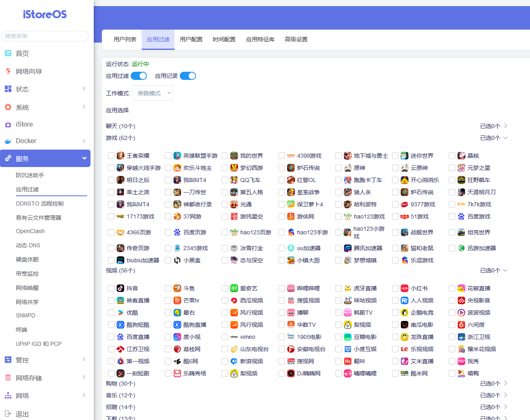Click the 六间房 app icon
530x420 pixels.
coord(461,325)
